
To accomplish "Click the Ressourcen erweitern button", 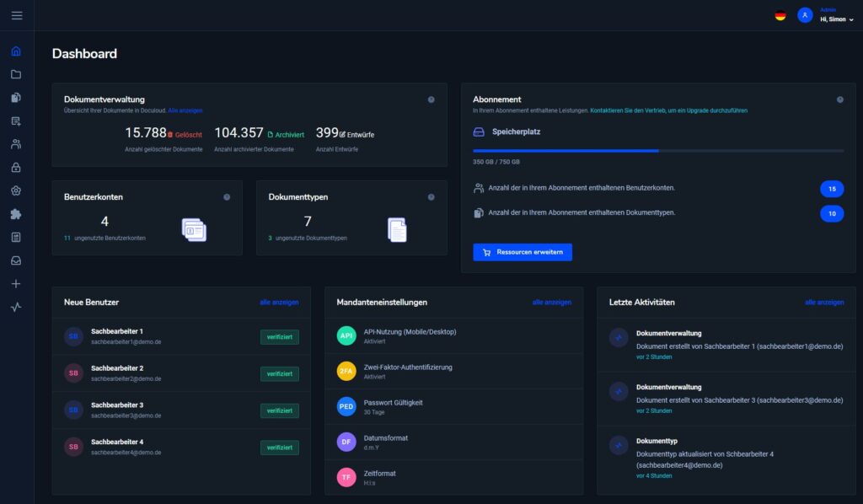I will (523, 252).
